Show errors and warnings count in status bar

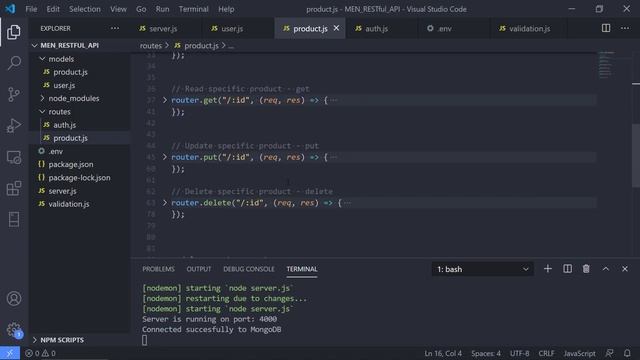(40, 353)
